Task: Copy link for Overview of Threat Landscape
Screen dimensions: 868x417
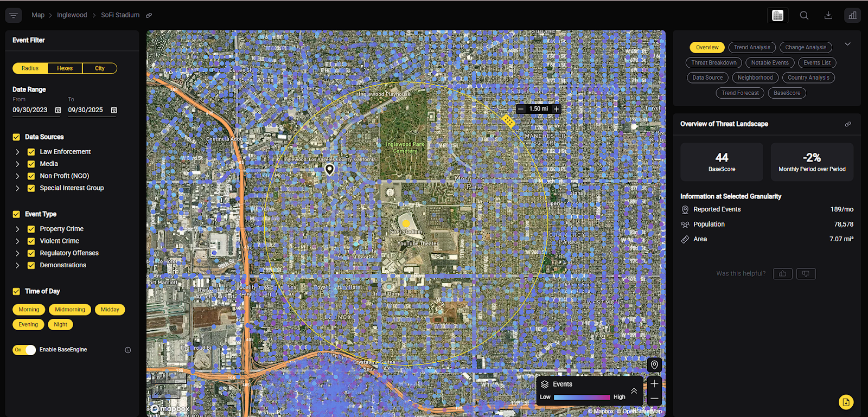Action: coord(848,124)
